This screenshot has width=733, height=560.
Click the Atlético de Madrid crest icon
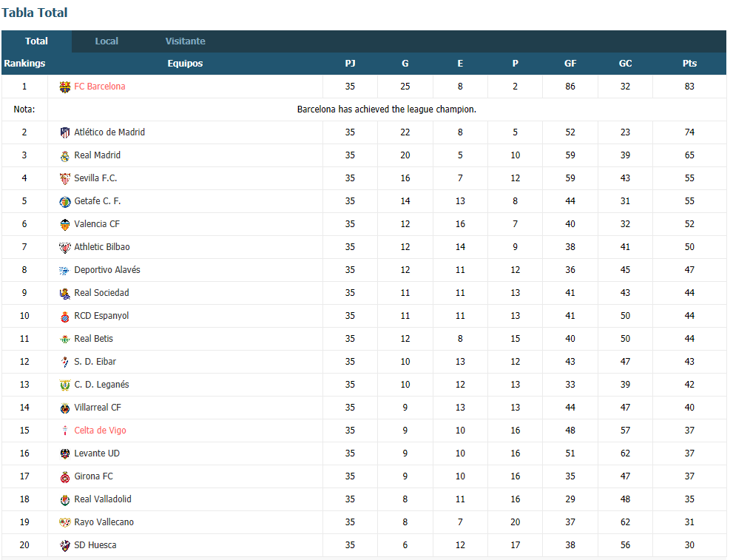65,132
